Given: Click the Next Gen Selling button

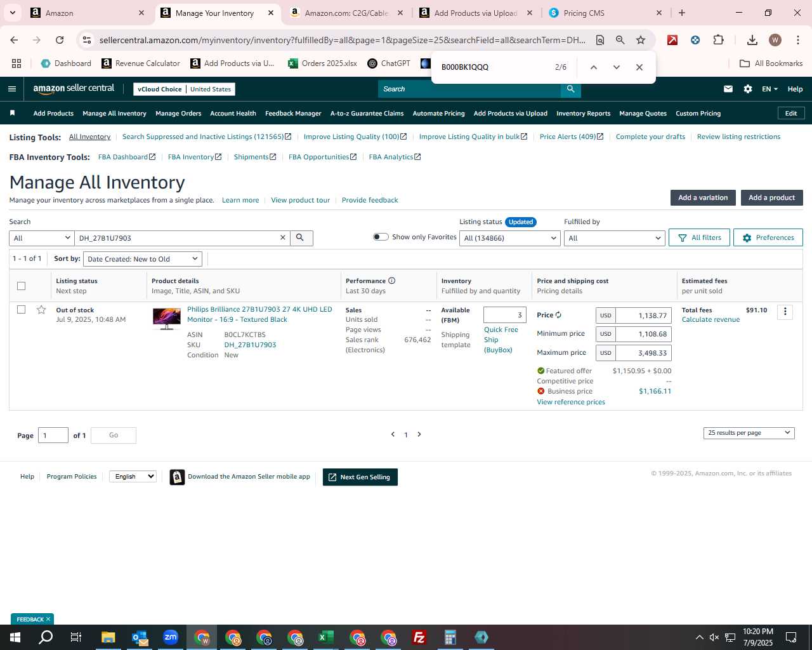Looking at the screenshot, I should (360, 477).
